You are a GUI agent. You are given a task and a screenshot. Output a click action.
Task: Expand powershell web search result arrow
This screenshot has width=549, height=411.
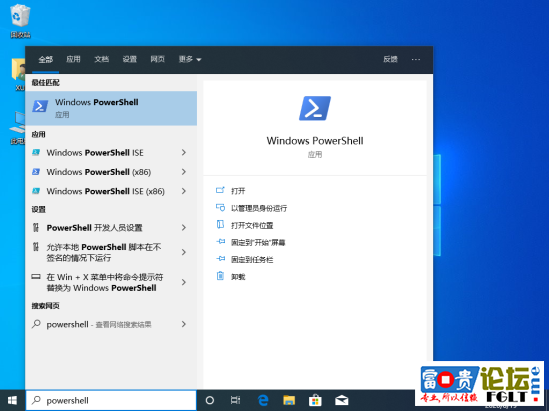pyautogui.click(x=184, y=324)
